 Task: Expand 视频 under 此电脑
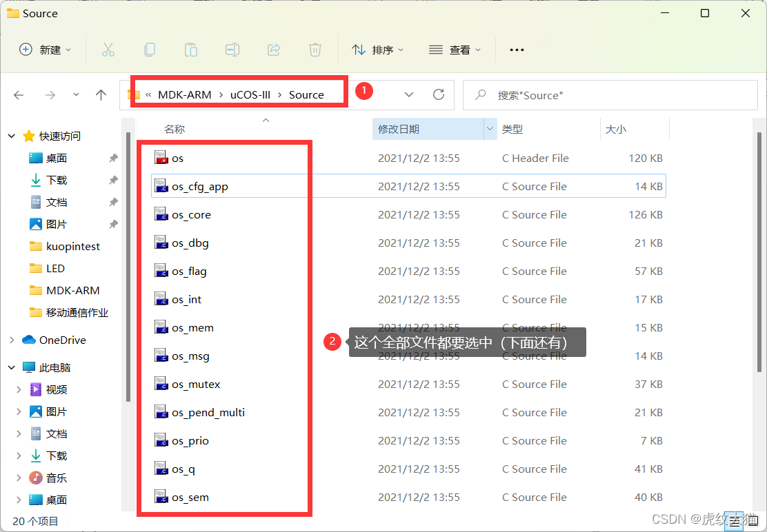pos(19,389)
